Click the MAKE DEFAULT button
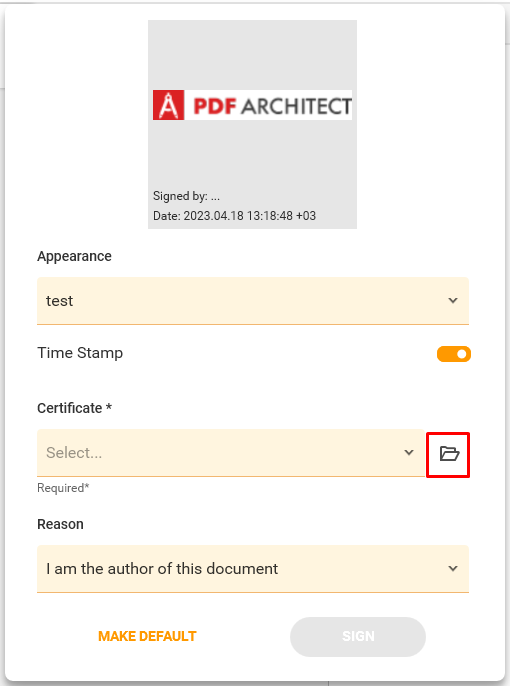The height and width of the screenshot is (686, 510). (147, 636)
